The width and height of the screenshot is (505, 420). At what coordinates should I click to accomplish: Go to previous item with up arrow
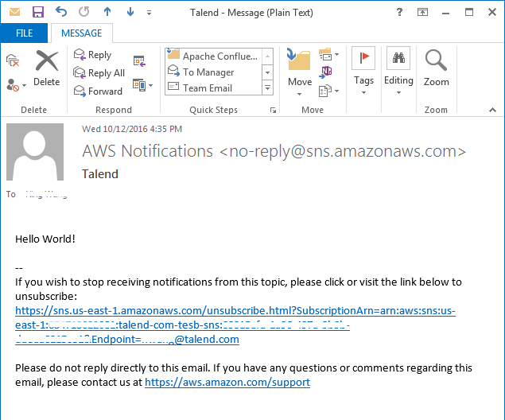tap(107, 12)
